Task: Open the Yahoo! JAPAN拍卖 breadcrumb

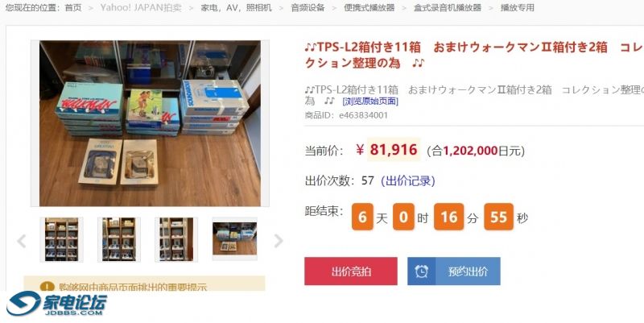Action: point(141,7)
